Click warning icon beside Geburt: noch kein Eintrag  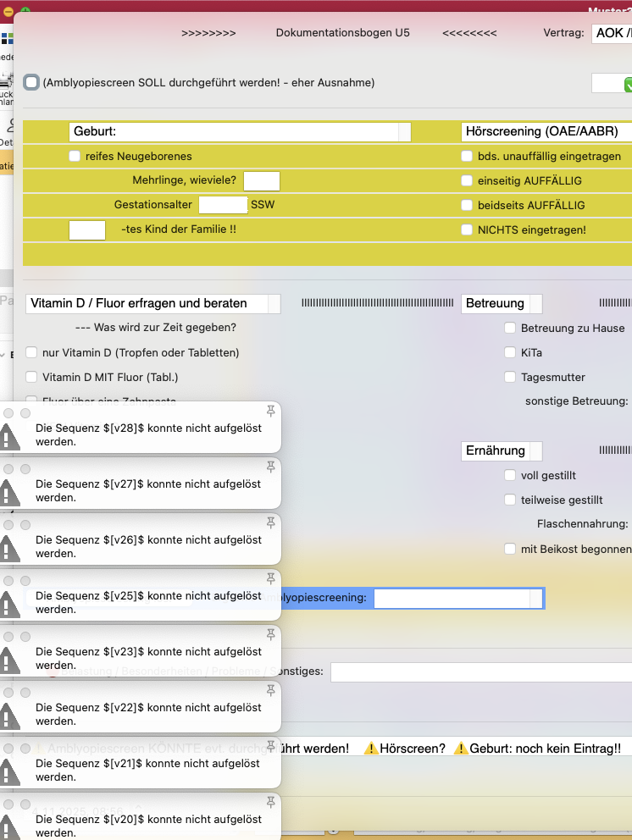[x=461, y=749]
